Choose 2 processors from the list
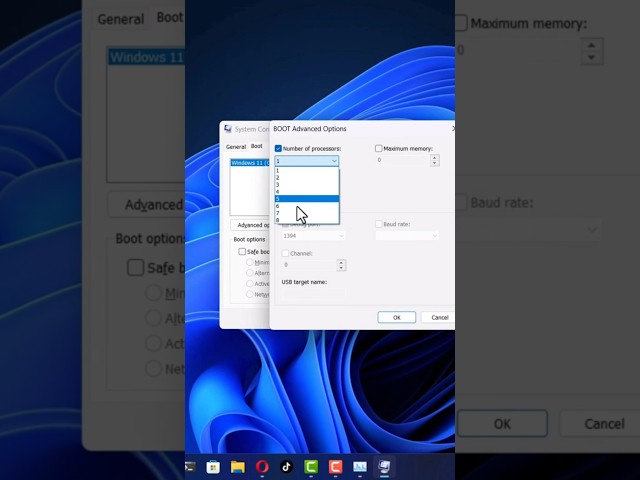Viewport: 640px width, 480px height. [307, 178]
